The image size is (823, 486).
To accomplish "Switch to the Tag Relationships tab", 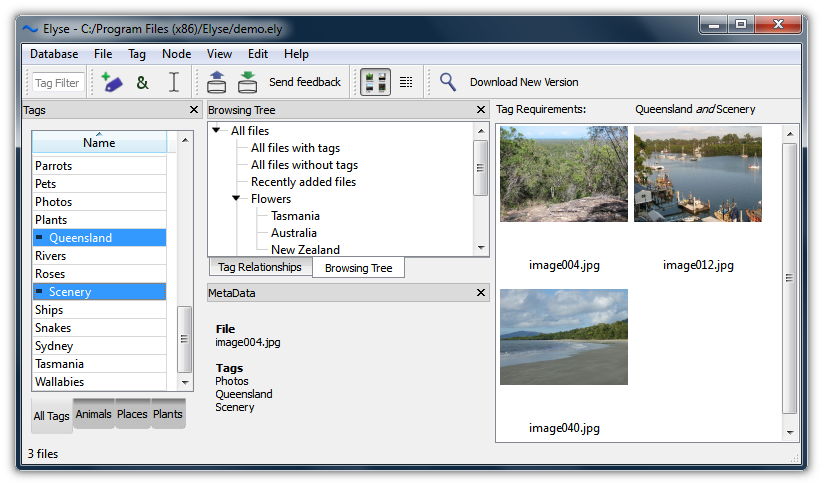I will pos(259,267).
